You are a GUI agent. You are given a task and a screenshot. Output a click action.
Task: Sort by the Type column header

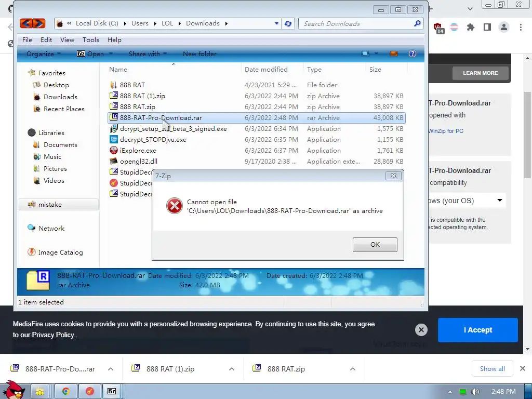(x=314, y=69)
